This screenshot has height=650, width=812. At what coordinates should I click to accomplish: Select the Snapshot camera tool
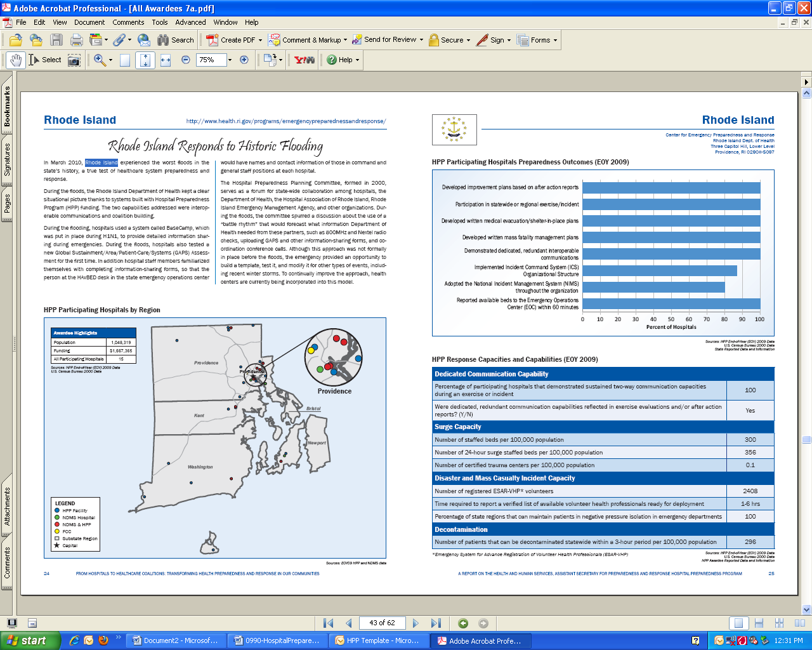coord(74,60)
